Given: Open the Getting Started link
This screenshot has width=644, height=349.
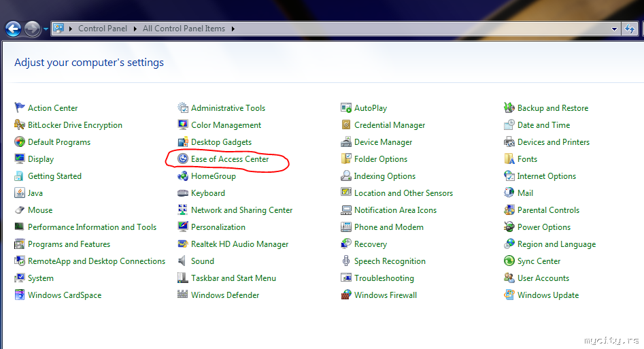Looking at the screenshot, I should pos(54,176).
